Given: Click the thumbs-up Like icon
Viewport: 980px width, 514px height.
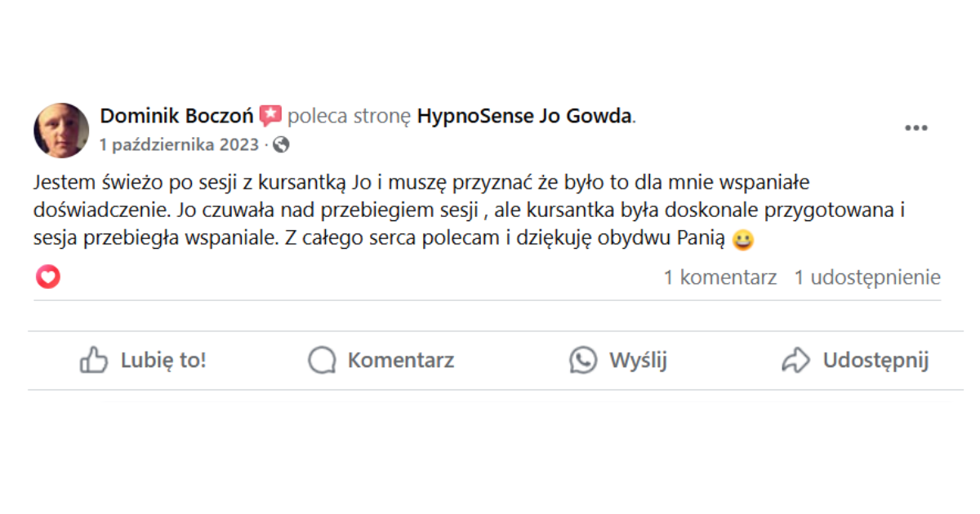Looking at the screenshot, I should 94,360.
